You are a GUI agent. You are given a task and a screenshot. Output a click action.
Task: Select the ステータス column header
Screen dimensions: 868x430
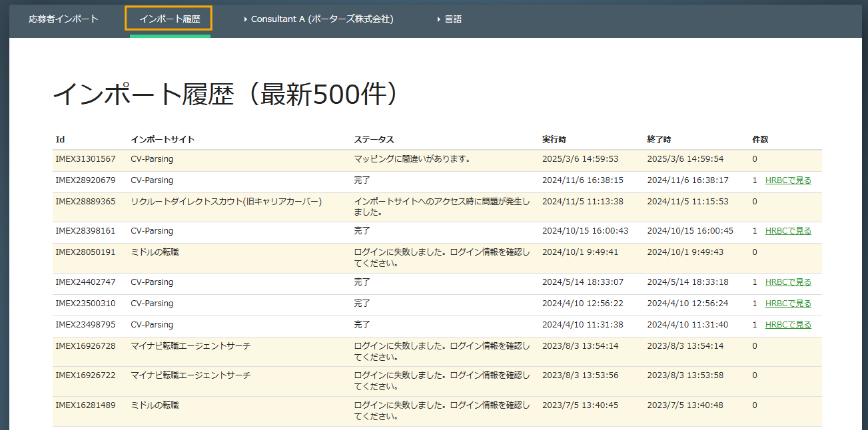[374, 140]
